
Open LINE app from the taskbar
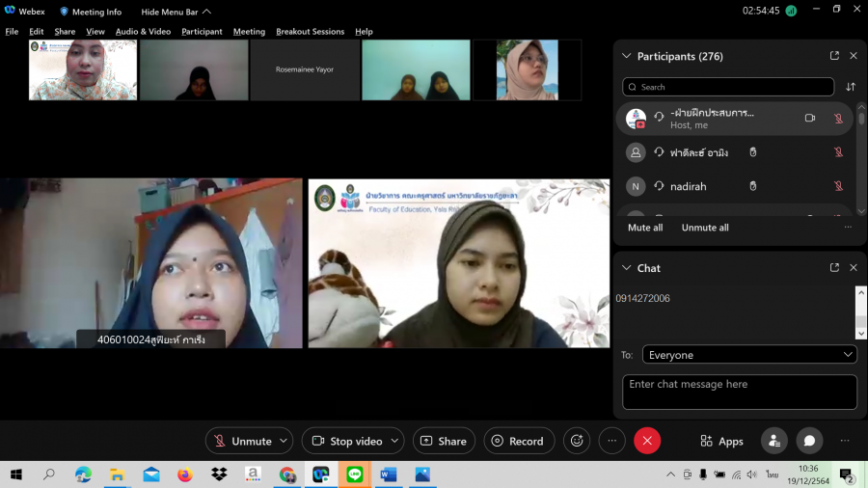coord(354,474)
